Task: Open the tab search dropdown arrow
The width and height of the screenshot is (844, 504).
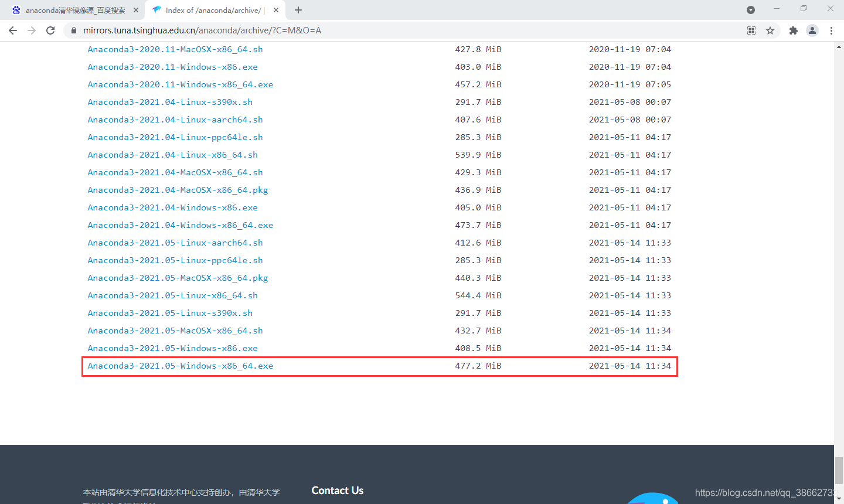Action: tap(751, 10)
